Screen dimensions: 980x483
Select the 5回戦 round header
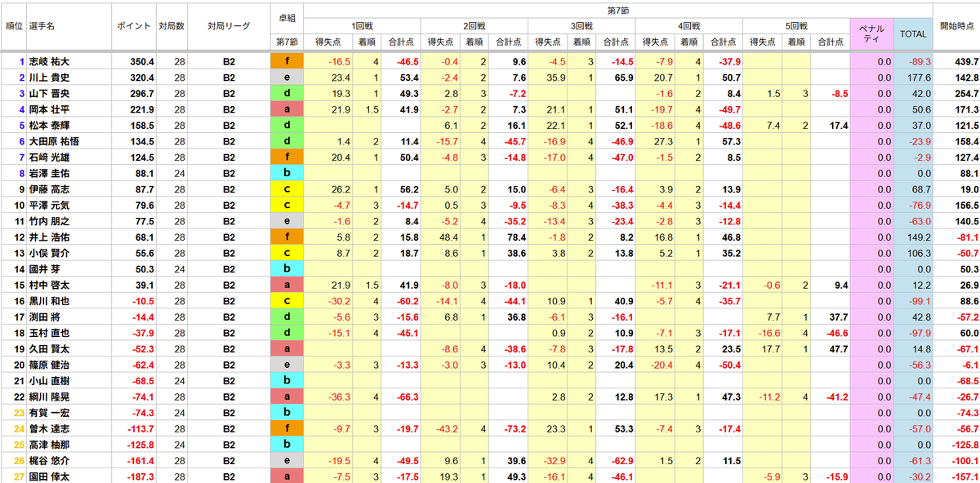pos(795,26)
